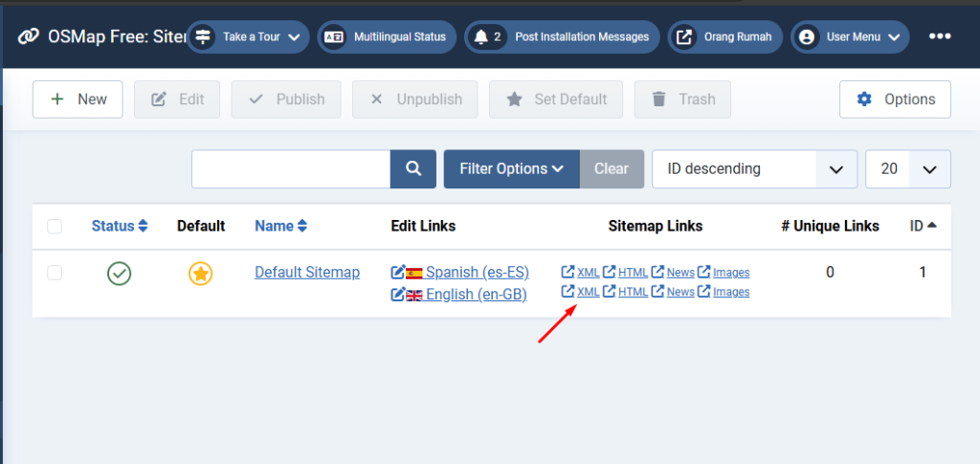Click the edit pencil icon beside Spanish
The width and height of the screenshot is (980, 464).
pos(397,273)
